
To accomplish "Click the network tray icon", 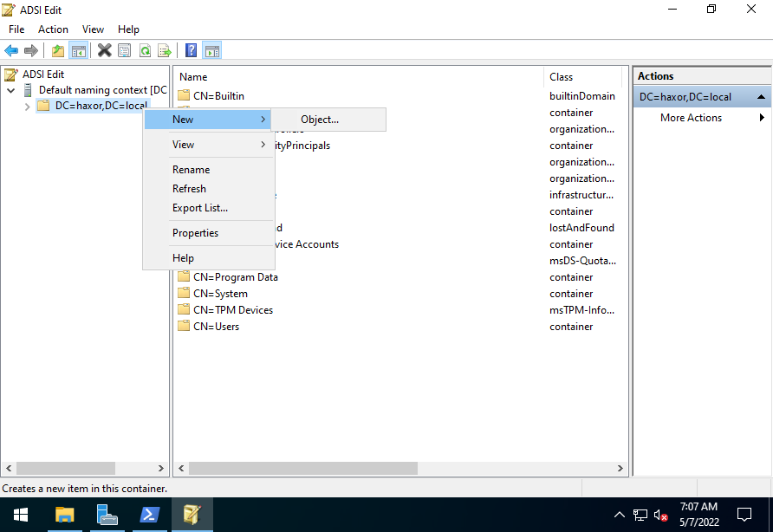I will [x=640, y=516].
